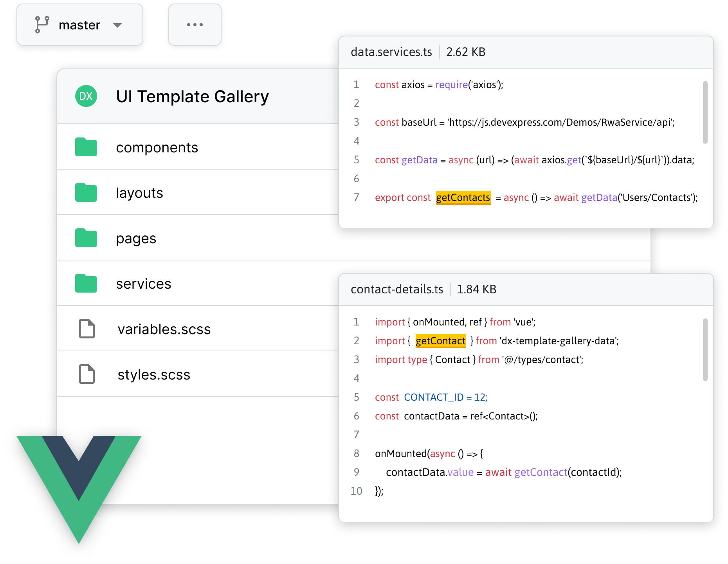This screenshot has height=564, width=728.
Task: Click the Vue logo
Action: [x=79, y=489]
